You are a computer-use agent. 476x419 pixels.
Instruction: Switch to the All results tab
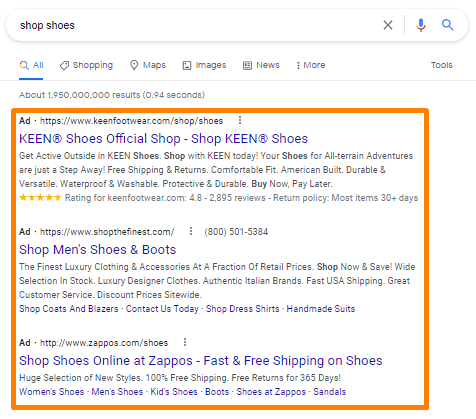pyautogui.click(x=31, y=65)
